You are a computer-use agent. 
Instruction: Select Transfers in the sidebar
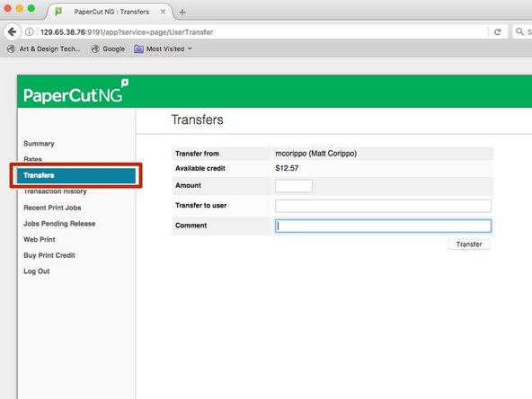click(x=76, y=175)
